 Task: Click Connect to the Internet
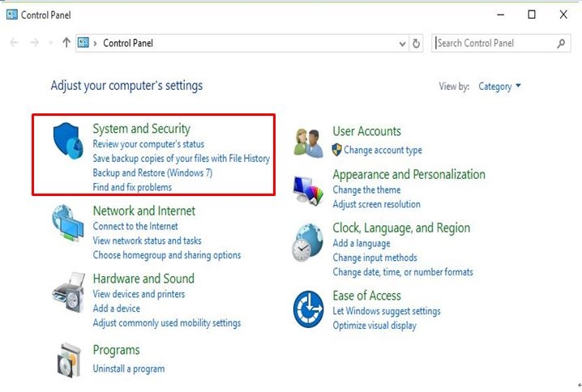pos(135,226)
